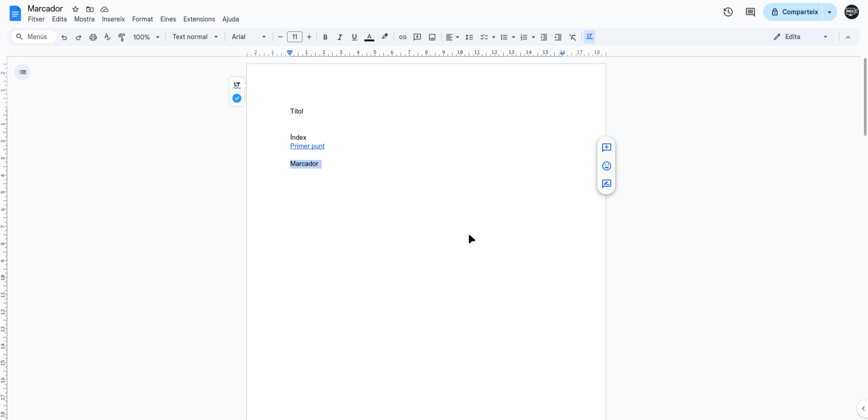
Task: Toggle bold formatting
Action: 325,37
